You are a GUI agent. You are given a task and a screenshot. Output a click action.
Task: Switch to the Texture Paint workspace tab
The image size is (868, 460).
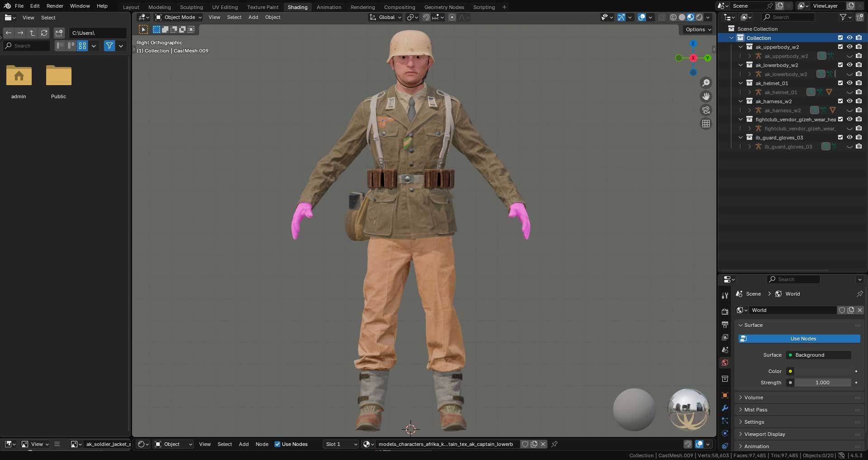tap(262, 7)
